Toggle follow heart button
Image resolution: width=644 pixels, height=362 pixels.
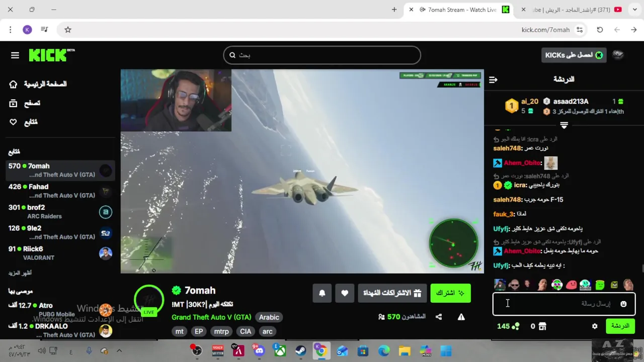(345, 293)
